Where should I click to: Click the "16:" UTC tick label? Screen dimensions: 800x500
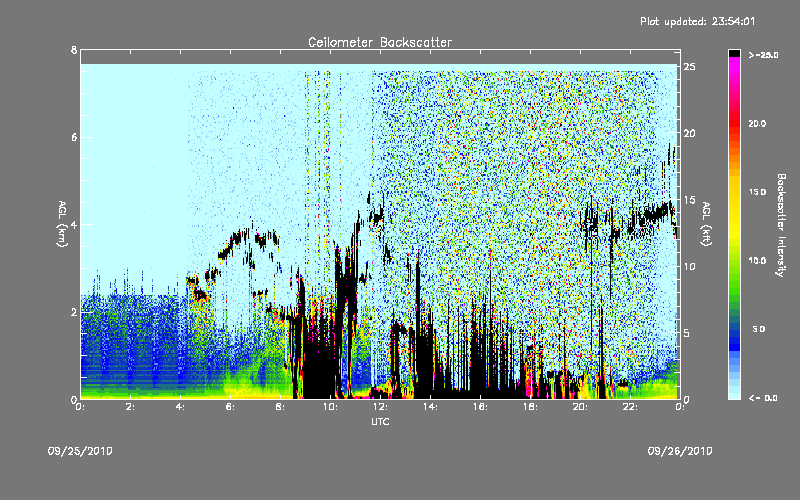click(480, 407)
